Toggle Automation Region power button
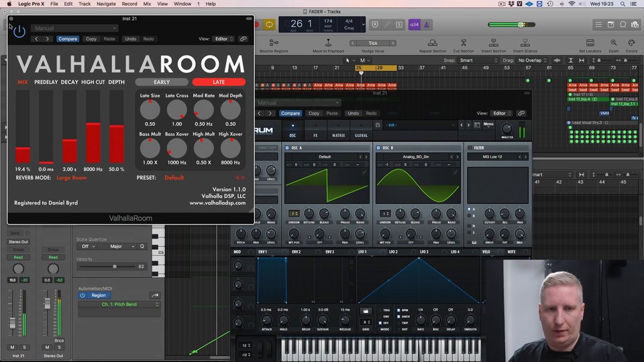This screenshot has height=362, width=644. coord(83,295)
